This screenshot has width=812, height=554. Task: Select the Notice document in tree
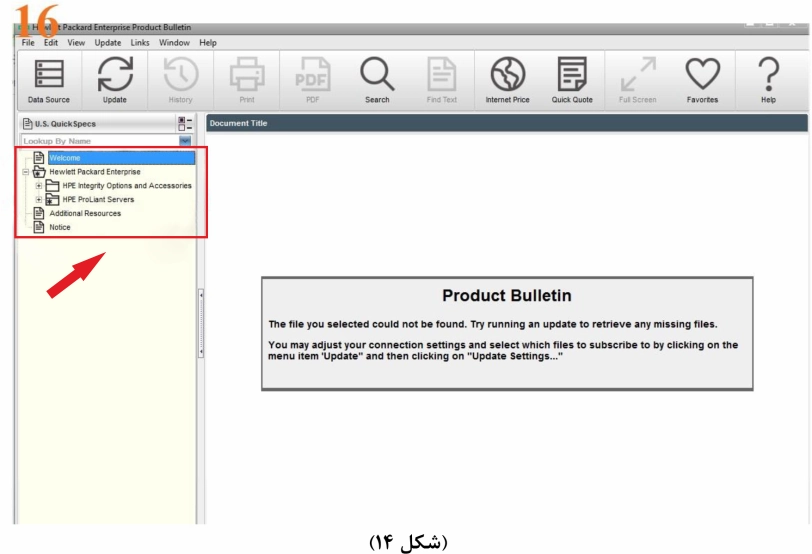click(61, 228)
